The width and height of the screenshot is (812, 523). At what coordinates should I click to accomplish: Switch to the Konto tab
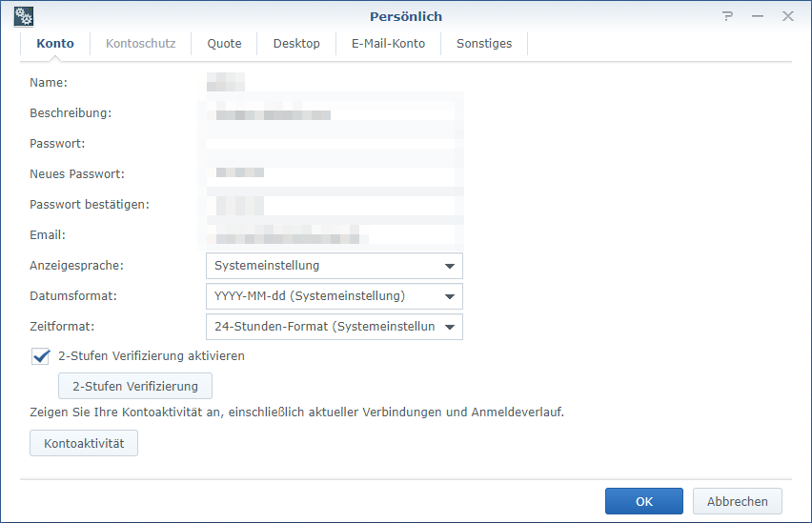55,44
